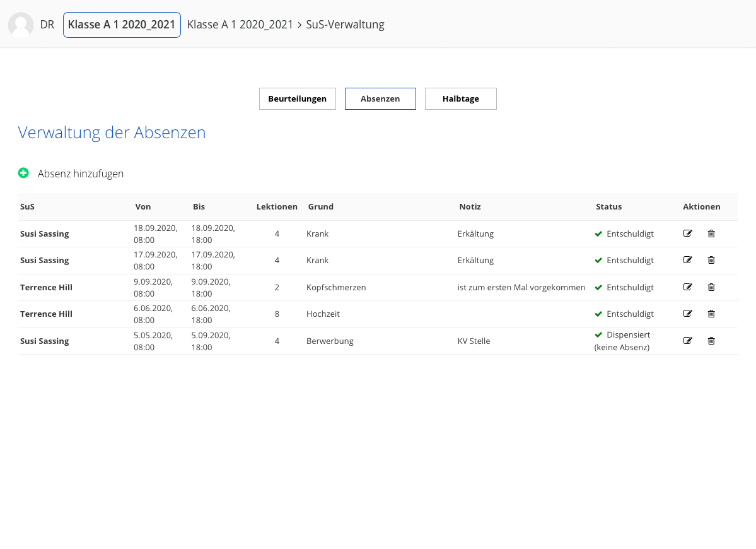756x549 pixels.
Task: Open the Halbtage tab
Action: pos(460,98)
